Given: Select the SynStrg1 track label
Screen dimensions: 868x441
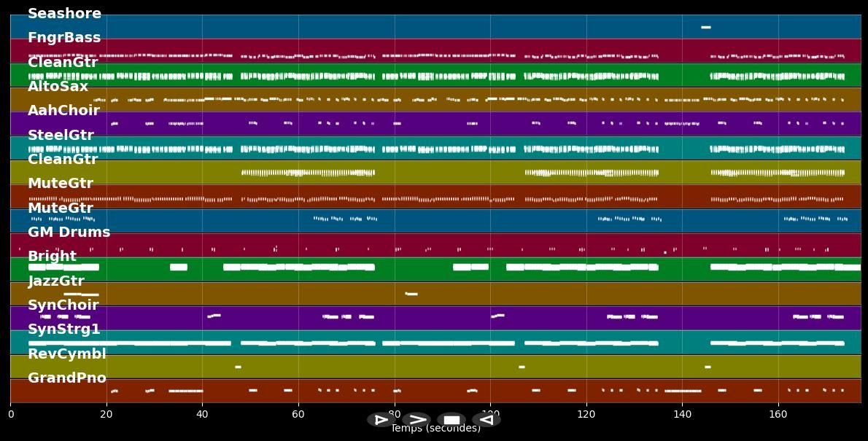Looking at the screenshot, I should [64, 329].
